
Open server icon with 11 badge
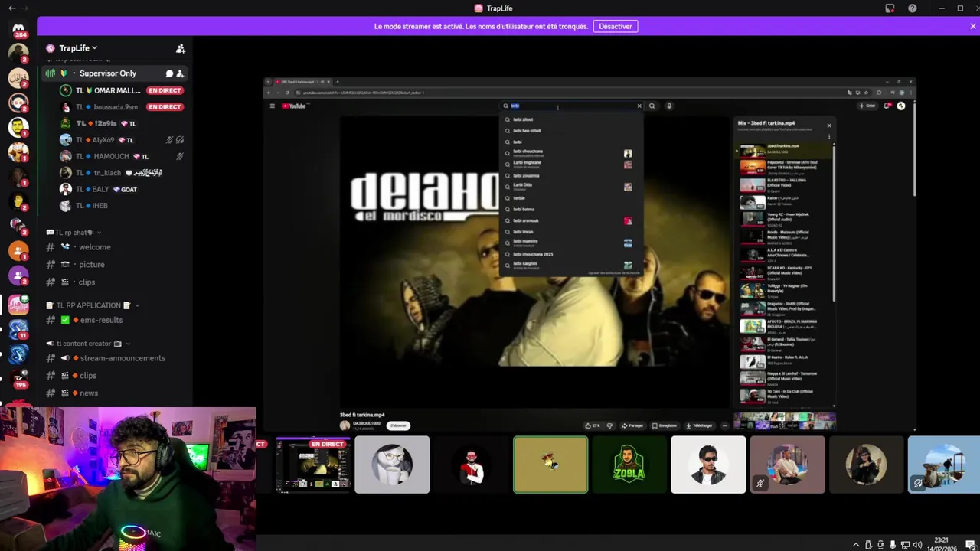click(x=18, y=329)
